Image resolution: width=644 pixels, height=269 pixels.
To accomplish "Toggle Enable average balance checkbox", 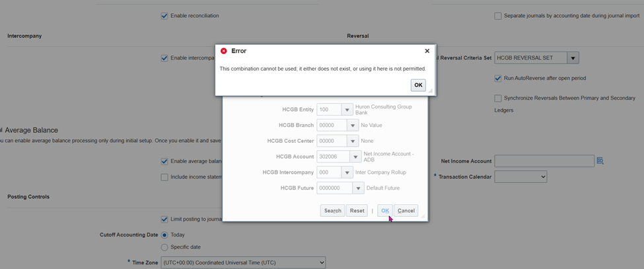I will point(164,161).
